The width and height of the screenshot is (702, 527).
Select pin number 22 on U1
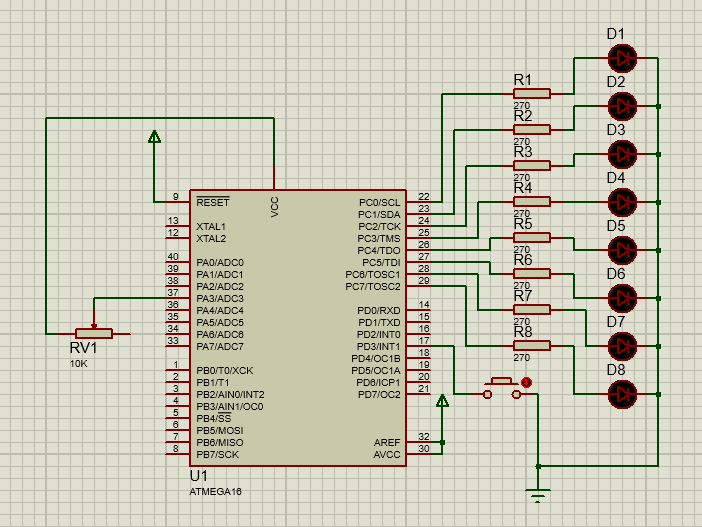424,196
